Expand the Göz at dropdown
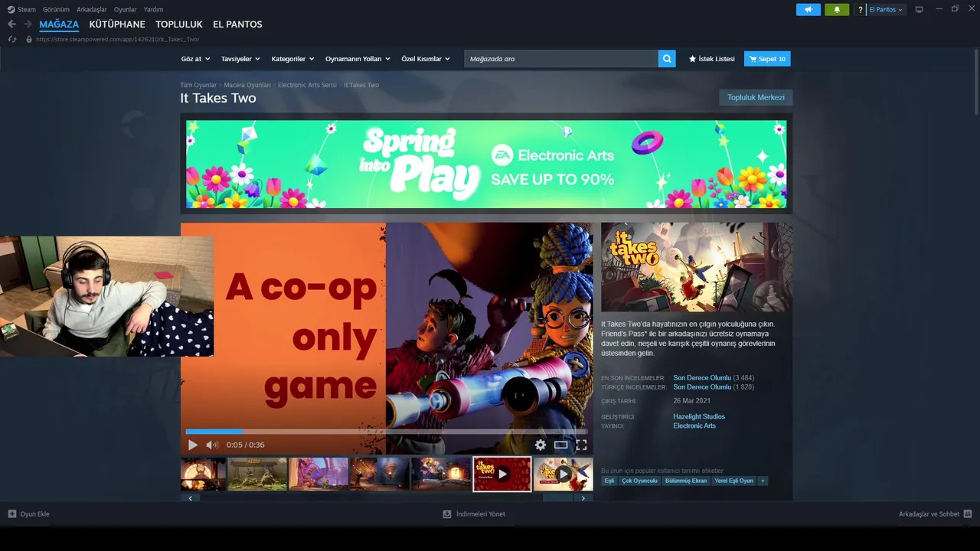Screen dimensions: 980x551 tap(194, 59)
